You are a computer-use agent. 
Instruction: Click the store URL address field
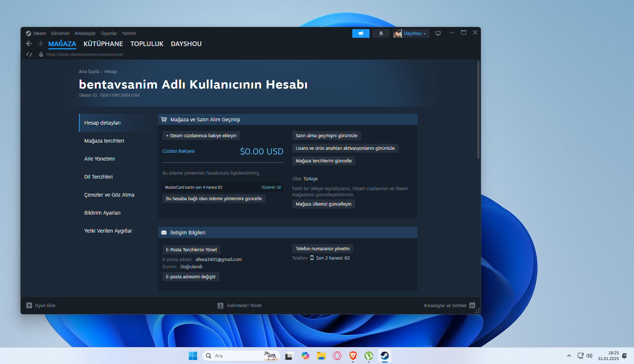(85, 54)
